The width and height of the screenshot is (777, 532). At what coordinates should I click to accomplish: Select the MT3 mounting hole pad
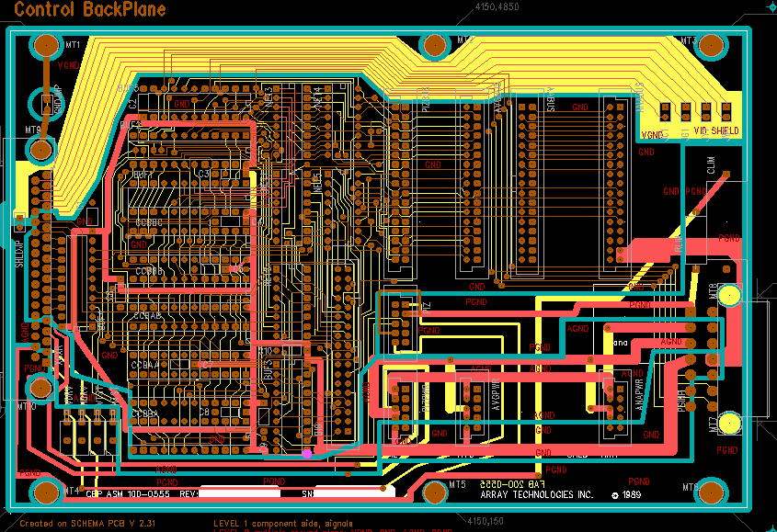pos(711,45)
